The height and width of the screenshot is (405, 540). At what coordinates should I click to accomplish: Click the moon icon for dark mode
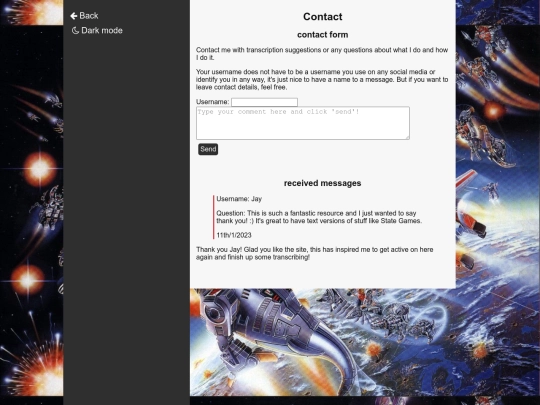point(75,31)
